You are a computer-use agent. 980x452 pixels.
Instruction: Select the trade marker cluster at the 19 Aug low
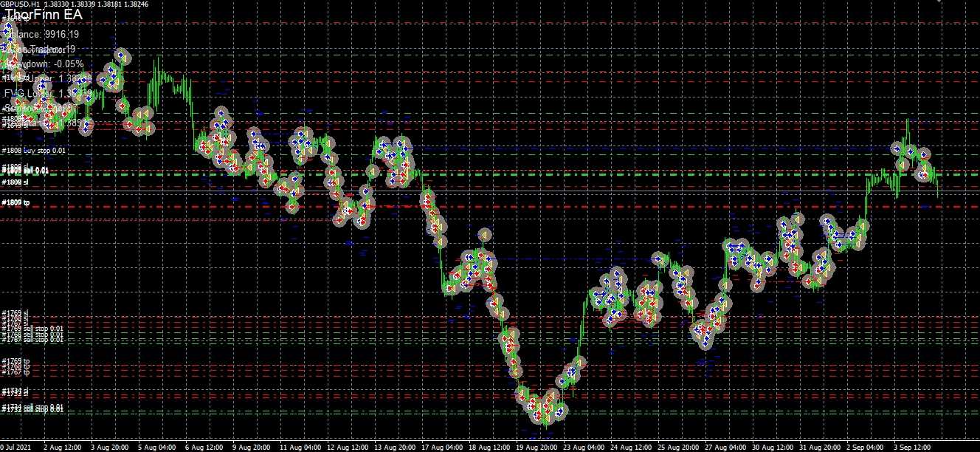click(x=545, y=406)
